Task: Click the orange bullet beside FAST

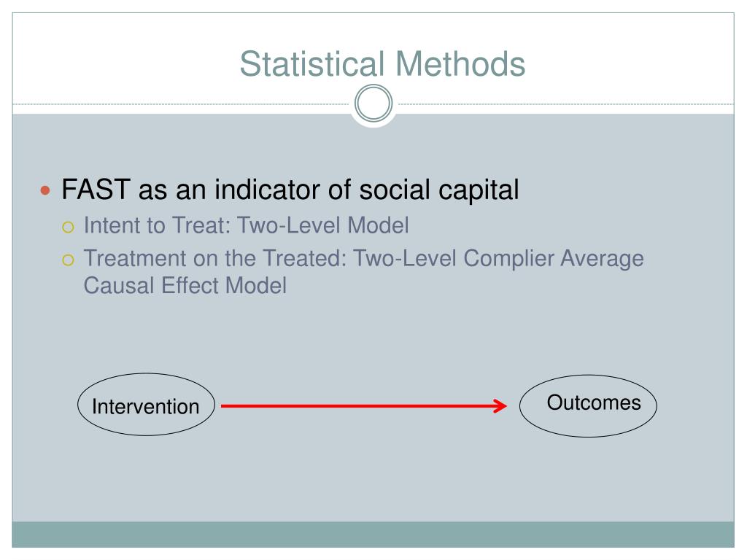Action: pos(46,191)
